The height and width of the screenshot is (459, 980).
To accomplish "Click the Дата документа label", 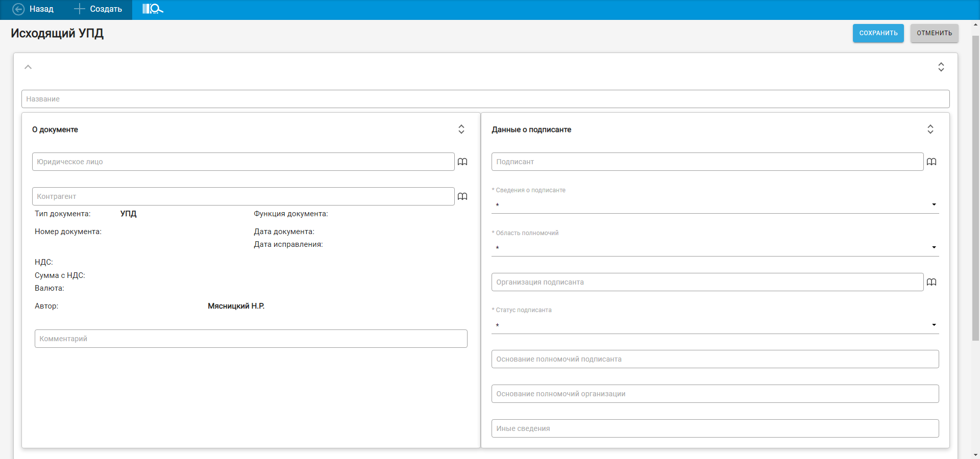I will (284, 232).
